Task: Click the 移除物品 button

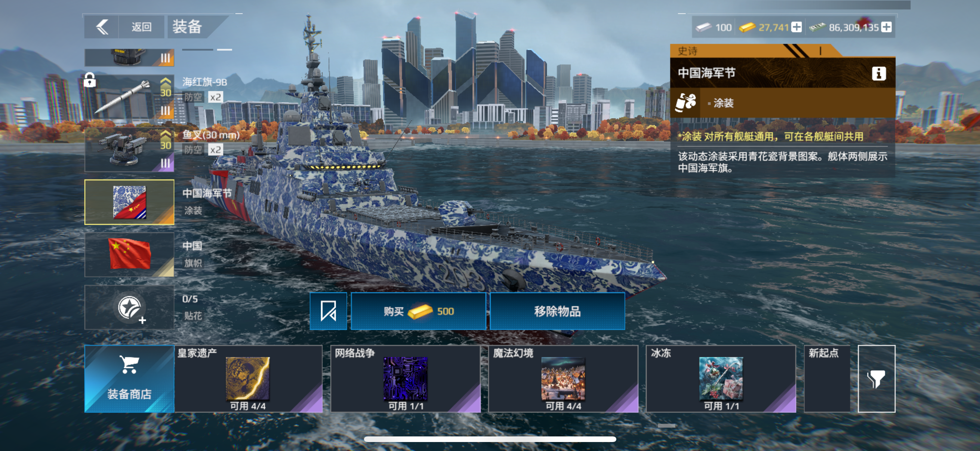Action: (x=557, y=311)
